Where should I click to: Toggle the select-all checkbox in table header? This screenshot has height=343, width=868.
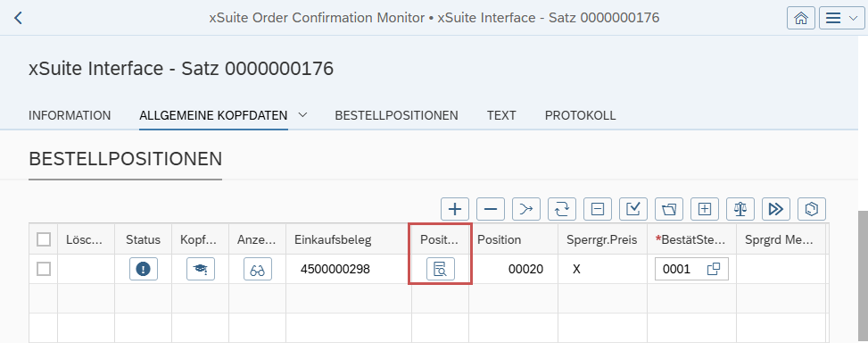pyautogui.click(x=44, y=239)
